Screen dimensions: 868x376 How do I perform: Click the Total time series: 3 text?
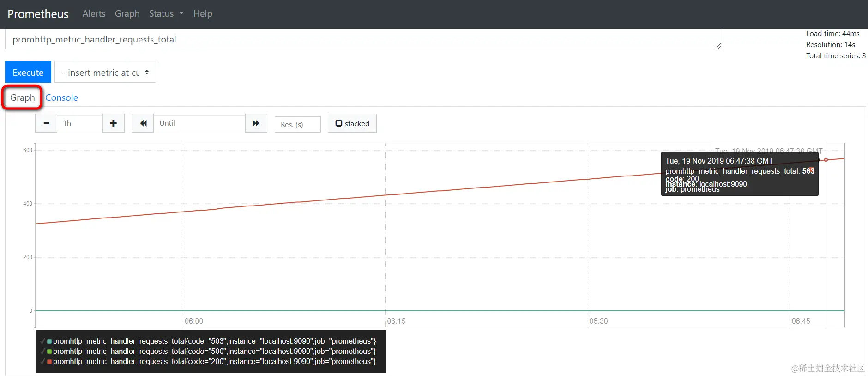[836, 56]
